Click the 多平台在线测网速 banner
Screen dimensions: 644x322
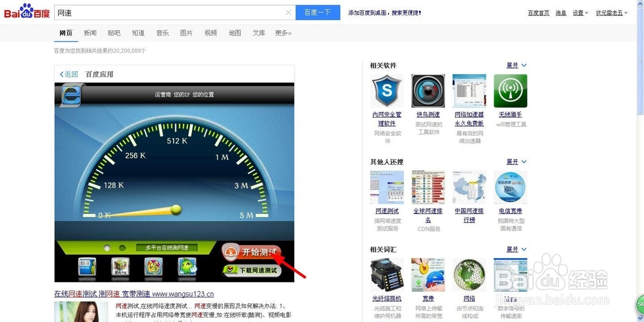[167, 248]
